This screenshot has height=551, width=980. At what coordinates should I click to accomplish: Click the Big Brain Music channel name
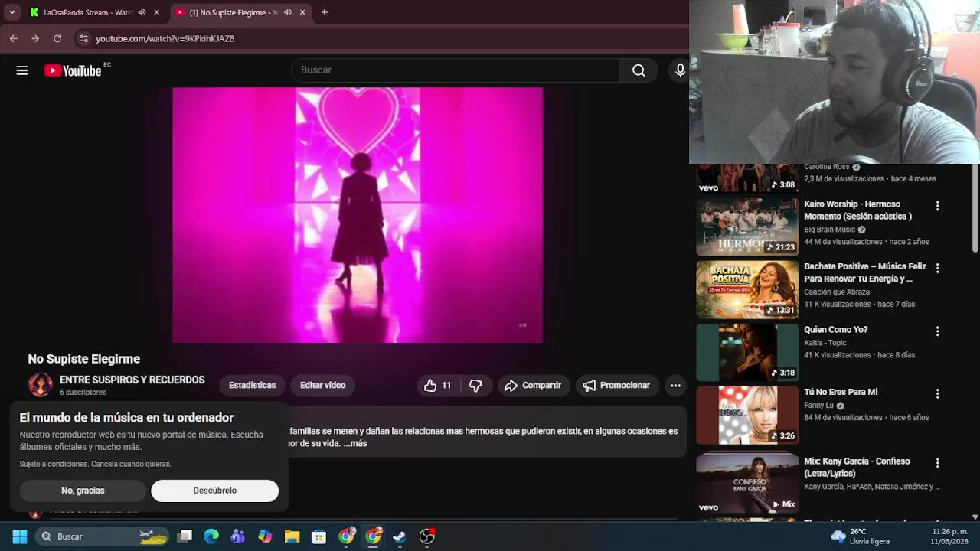click(x=829, y=230)
